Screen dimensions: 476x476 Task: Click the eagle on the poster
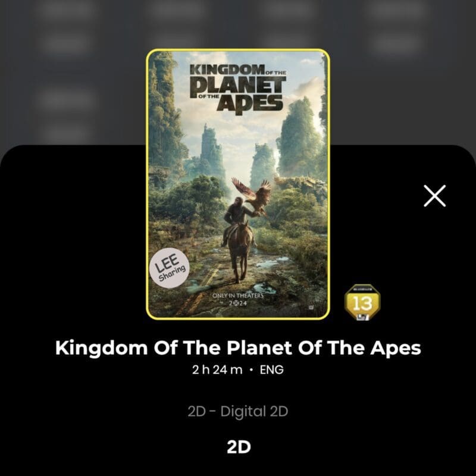point(252,196)
